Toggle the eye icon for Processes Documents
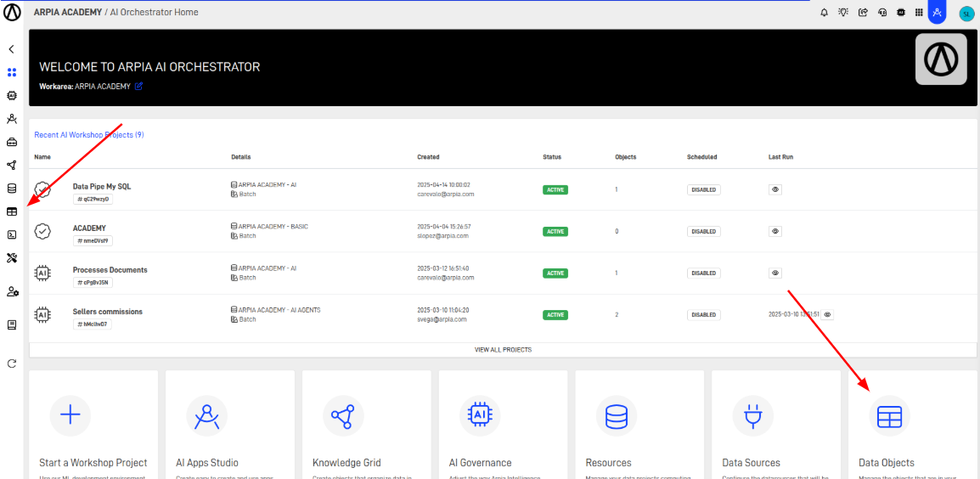Screen dimensions: 980x479 [x=775, y=273]
